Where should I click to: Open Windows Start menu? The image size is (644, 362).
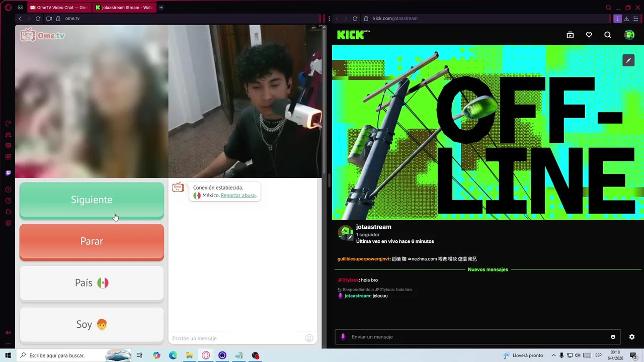[x=8, y=355]
